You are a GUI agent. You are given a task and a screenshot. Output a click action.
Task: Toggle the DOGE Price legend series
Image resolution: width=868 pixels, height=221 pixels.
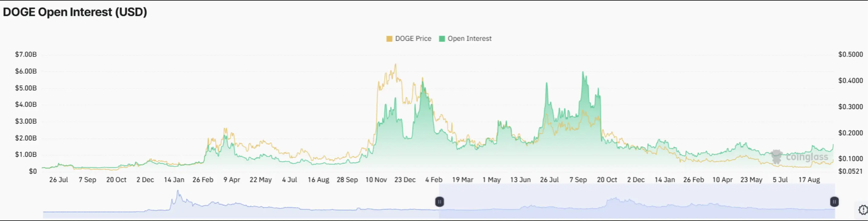click(409, 38)
